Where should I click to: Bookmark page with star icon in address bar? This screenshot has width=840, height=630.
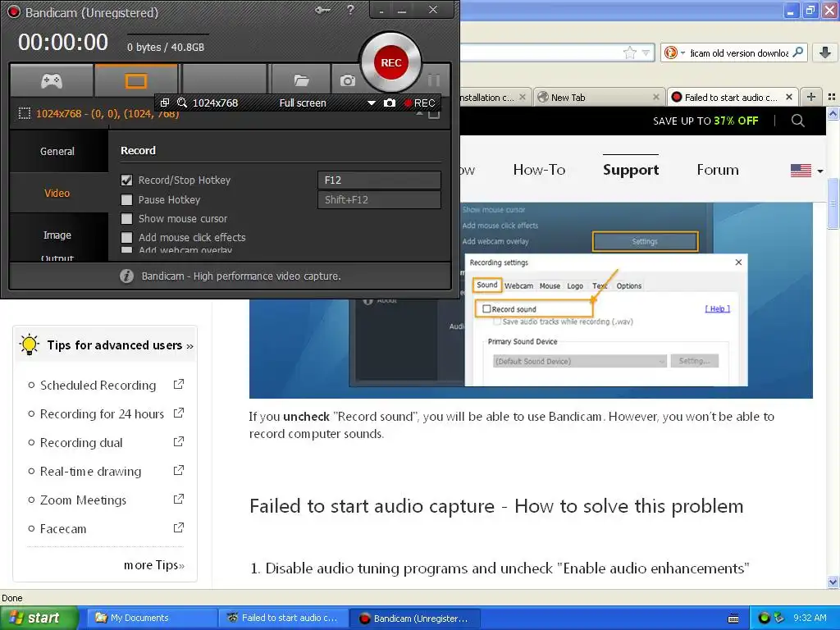pyautogui.click(x=629, y=52)
